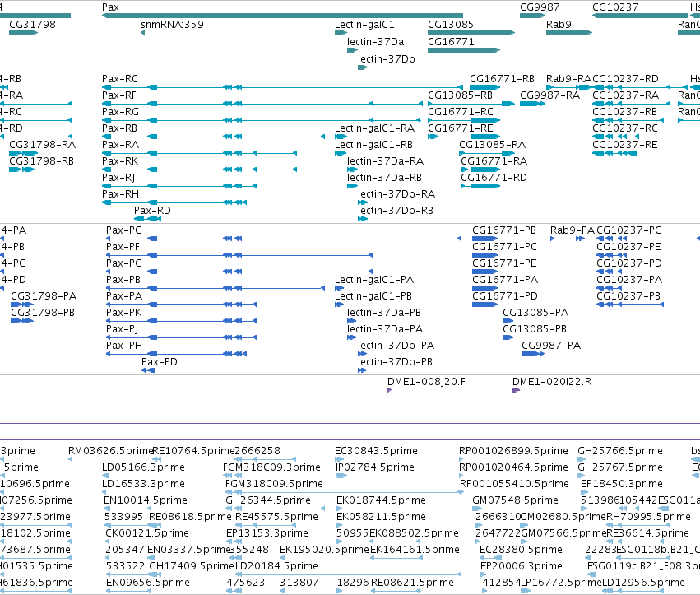
Task: Select the FGM318C09.3prime EST label
Action: pos(271,467)
